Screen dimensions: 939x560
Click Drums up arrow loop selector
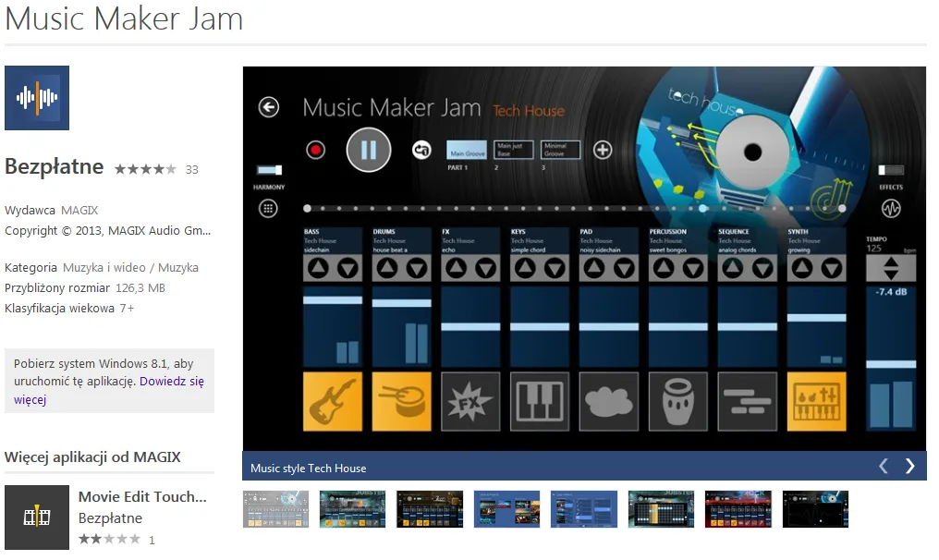point(387,268)
